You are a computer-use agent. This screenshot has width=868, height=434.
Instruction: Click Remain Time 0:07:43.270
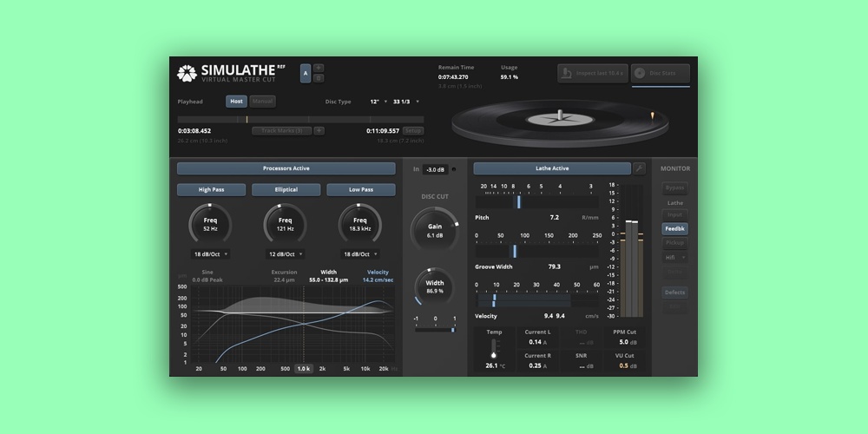click(x=453, y=77)
